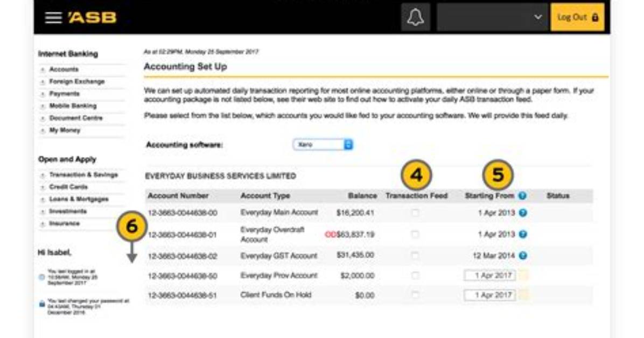Viewport: 644px width, 338px height.
Task: Click the Starting From date field for Everyday Prov Account
Action: click(490, 275)
